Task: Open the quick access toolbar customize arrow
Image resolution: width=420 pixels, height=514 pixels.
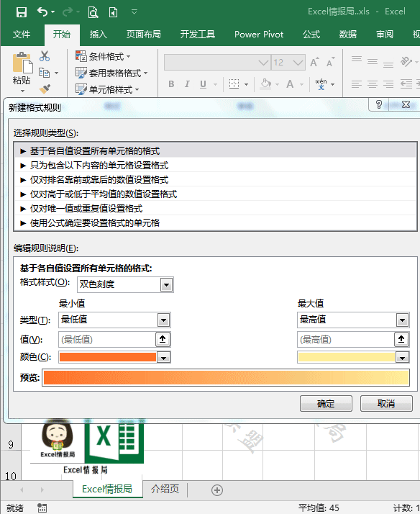Action: tap(134, 12)
